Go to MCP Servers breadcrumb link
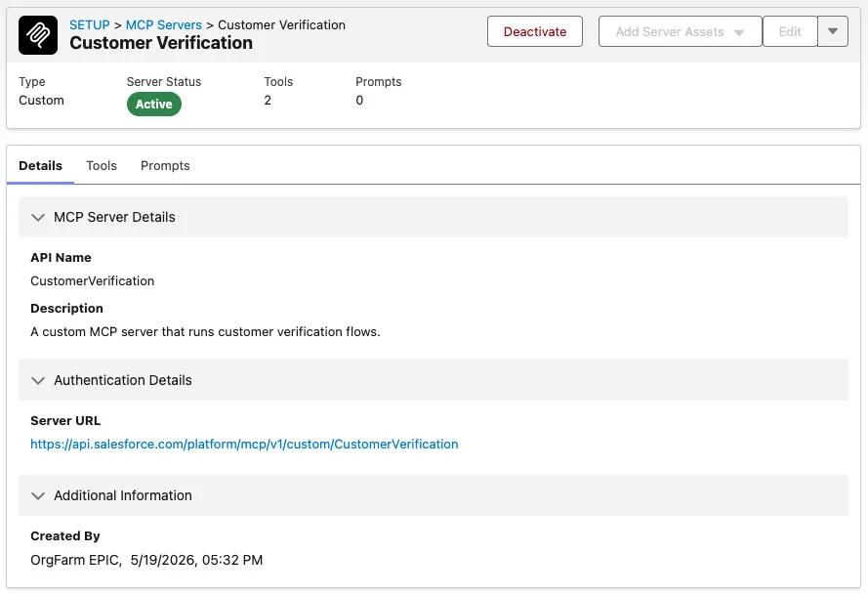The width and height of the screenshot is (868, 596). [163, 25]
